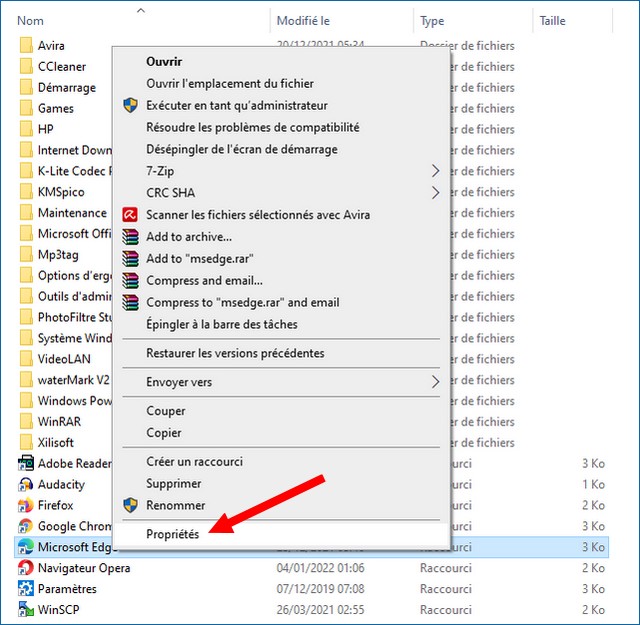Click the Microsoft Edge shortcut icon
Screen dimensions: 640x625
[x=26, y=547]
